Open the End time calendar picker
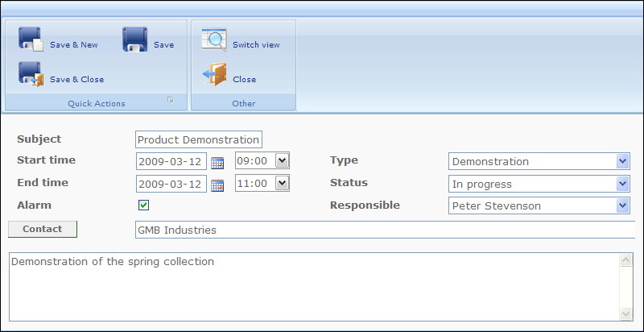Screen dimensions: 644x332 coord(217,185)
